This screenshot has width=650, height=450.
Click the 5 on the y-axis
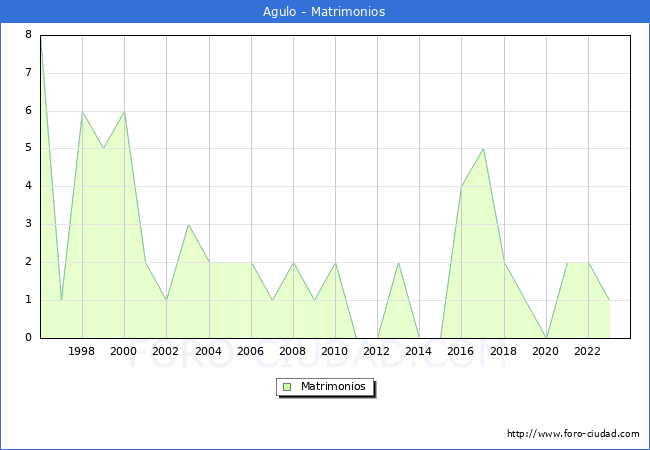[x=28, y=148]
